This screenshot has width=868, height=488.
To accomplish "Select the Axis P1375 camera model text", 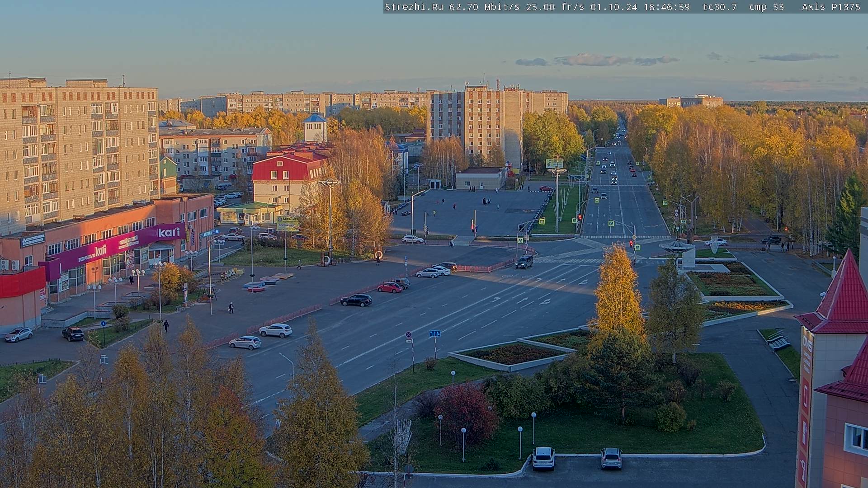I will pyautogui.click(x=831, y=7).
